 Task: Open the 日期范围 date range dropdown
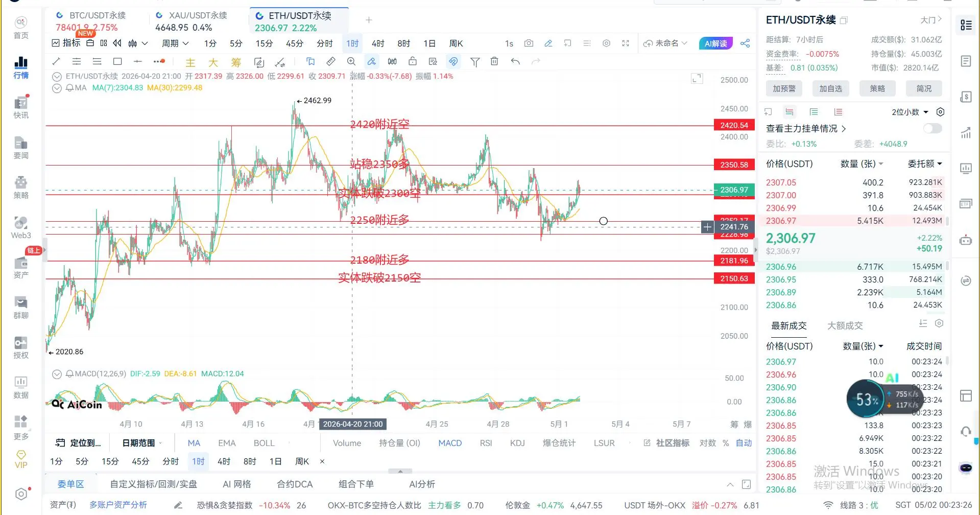click(x=142, y=443)
